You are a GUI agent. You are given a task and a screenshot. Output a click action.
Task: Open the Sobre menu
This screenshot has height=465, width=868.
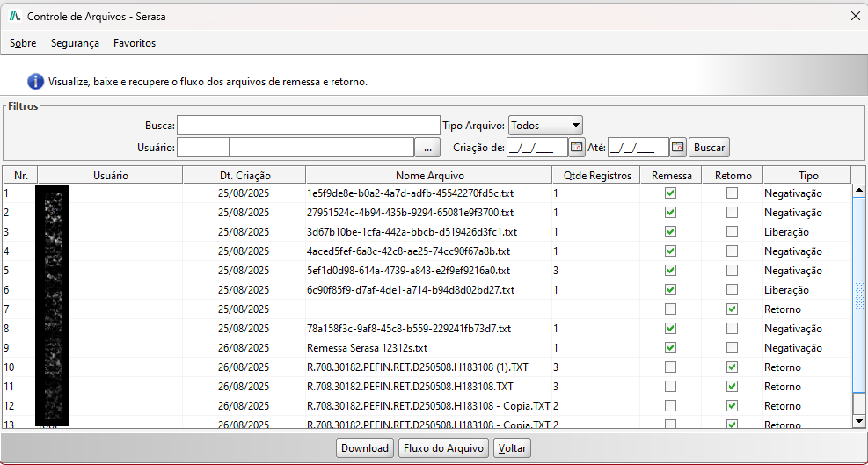click(x=23, y=43)
